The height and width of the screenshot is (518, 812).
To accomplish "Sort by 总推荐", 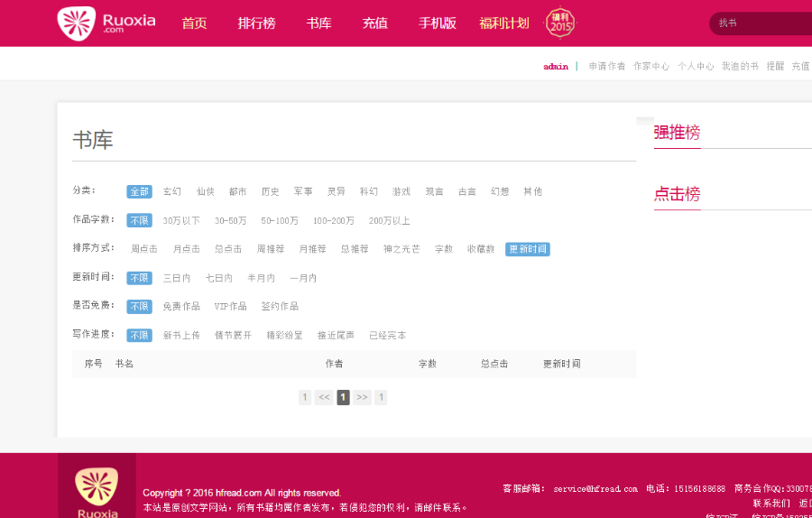I will pyautogui.click(x=355, y=249).
